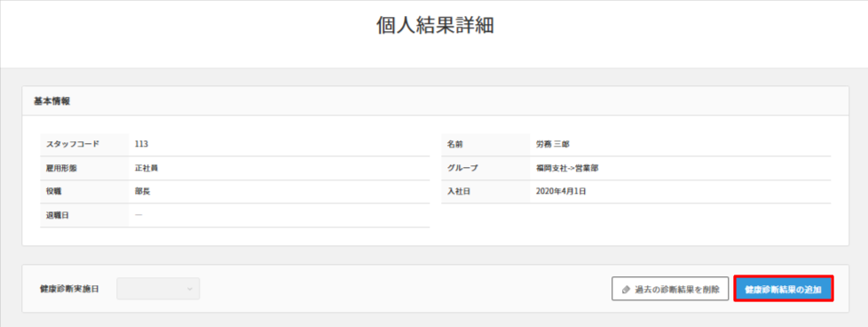Click the 退職日 label
This screenshot has height=327, width=868.
[58, 214]
